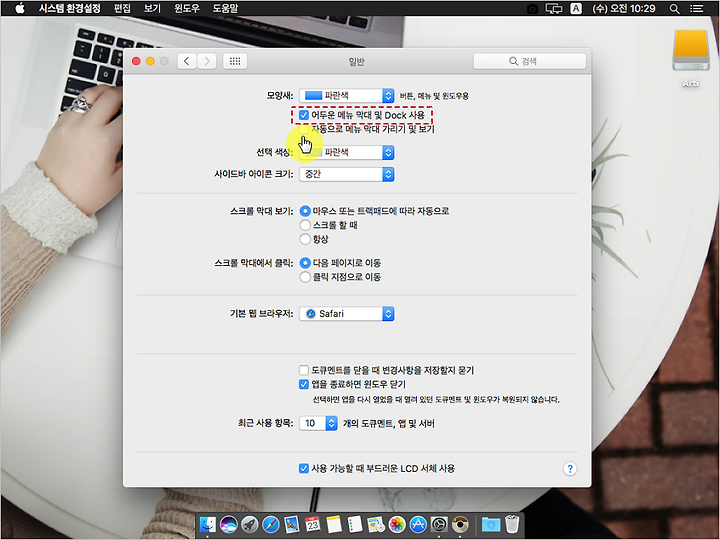Viewport: 720px width, 540px height.
Task: Change 최근 사용 항목 count stepper
Action: click(x=332, y=423)
